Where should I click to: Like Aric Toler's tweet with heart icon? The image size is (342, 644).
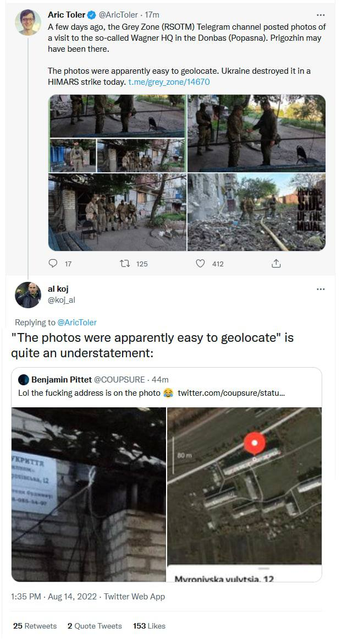tap(201, 264)
